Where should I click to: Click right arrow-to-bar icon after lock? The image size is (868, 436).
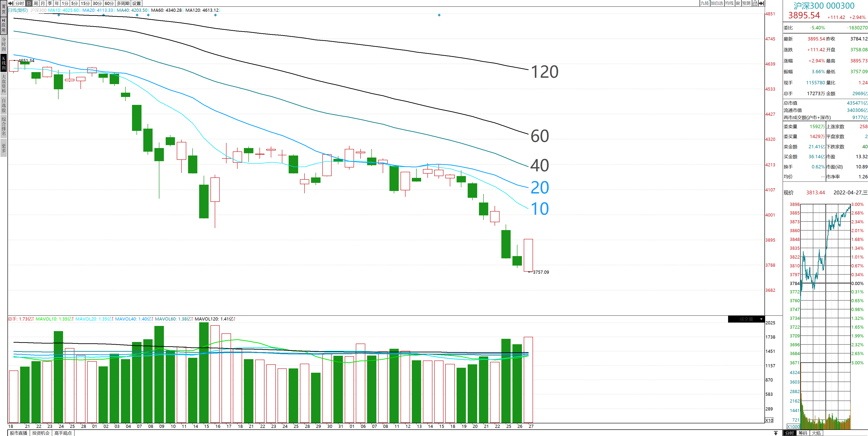point(761,3)
